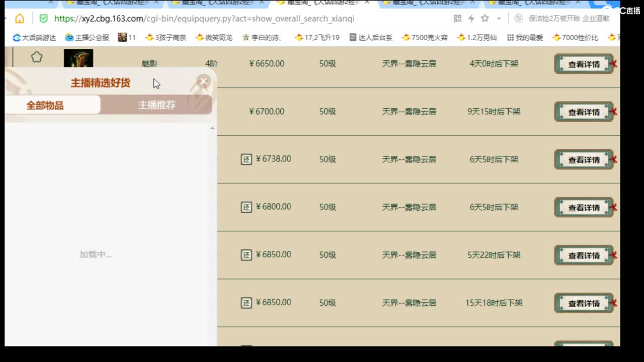Click the 还 badge beside ¥6738.00
The height and width of the screenshot is (362, 644).
coord(247,159)
